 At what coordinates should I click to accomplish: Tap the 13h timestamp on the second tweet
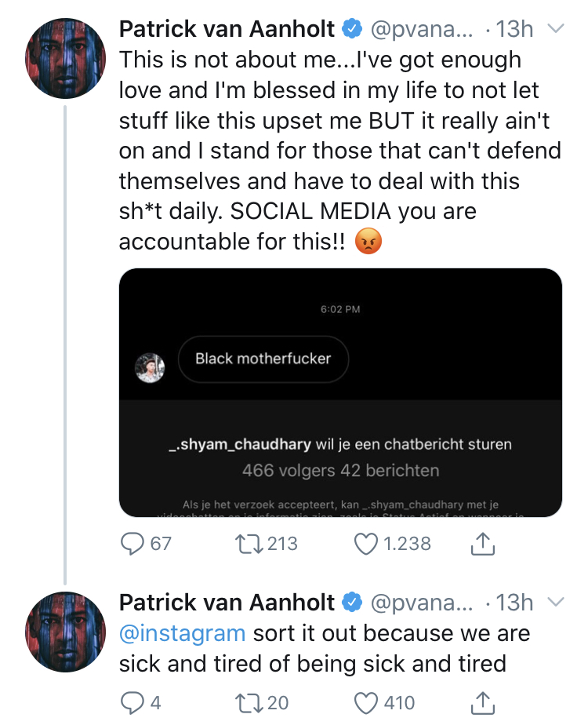coord(514,602)
